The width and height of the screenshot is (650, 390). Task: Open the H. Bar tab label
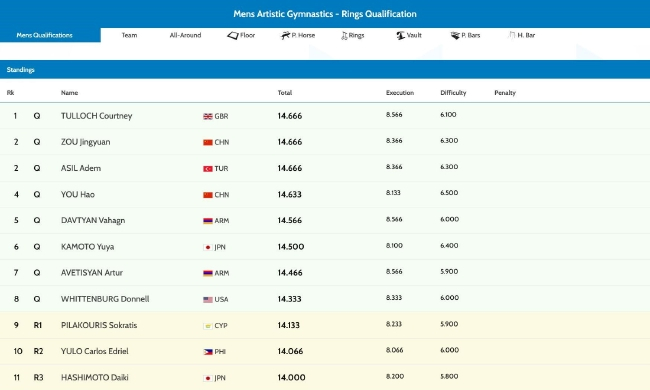tap(526, 35)
